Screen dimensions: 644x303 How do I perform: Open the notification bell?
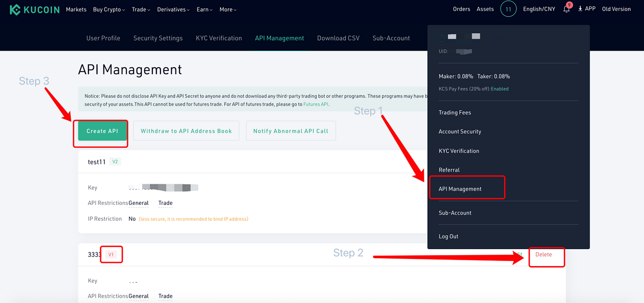pyautogui.click(x=566, y=9)
